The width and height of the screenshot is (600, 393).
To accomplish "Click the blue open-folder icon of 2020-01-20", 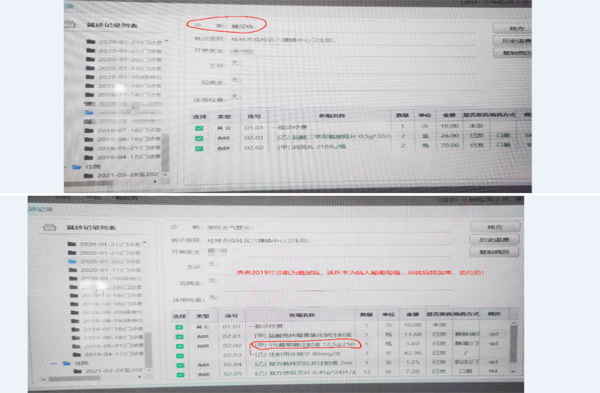I will click(x=72, y=261).
